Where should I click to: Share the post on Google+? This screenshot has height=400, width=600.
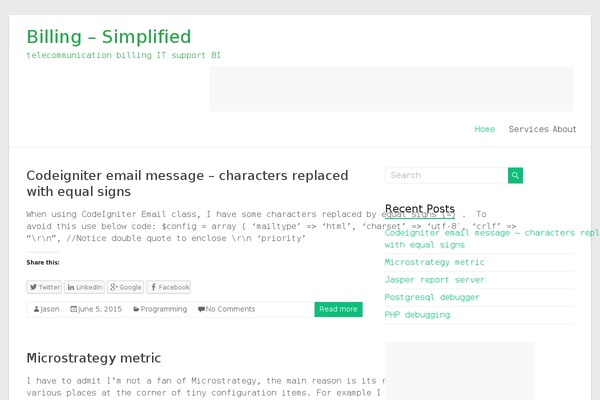[126, 287]
